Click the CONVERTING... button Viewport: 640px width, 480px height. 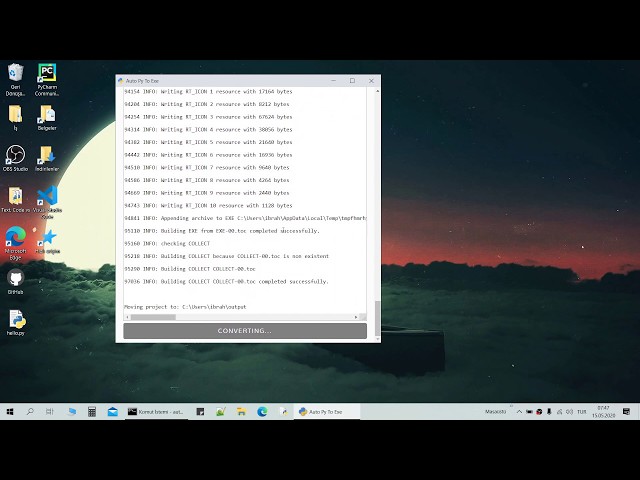(x=245, y=331)
